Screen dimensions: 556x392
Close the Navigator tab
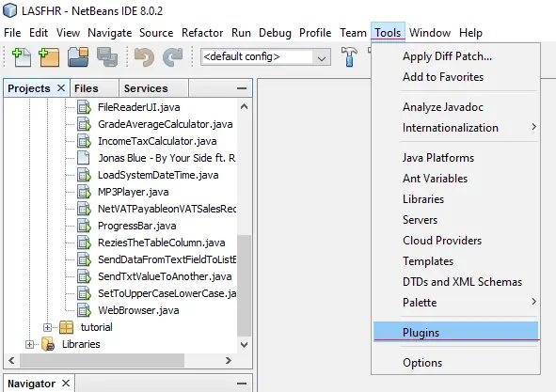[66, 383]
